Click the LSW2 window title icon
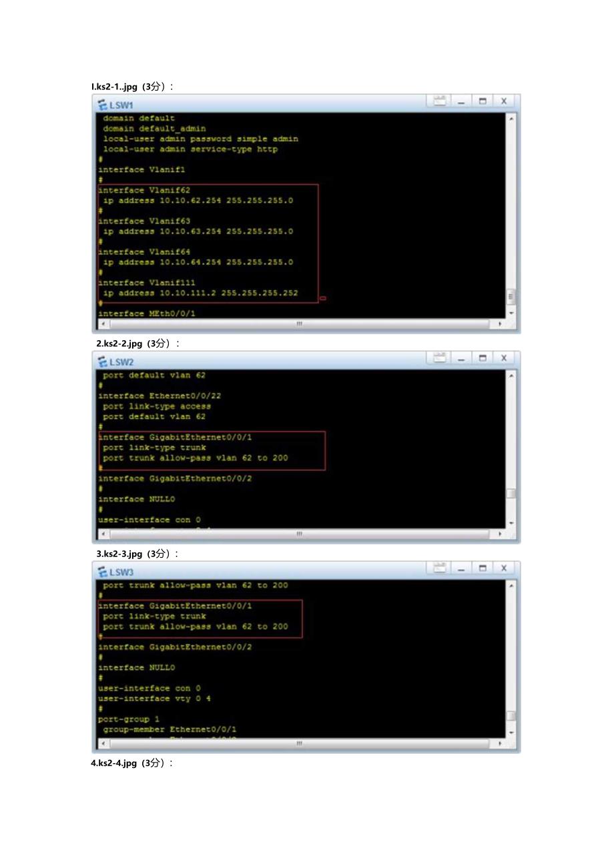 tap(103, 362)
